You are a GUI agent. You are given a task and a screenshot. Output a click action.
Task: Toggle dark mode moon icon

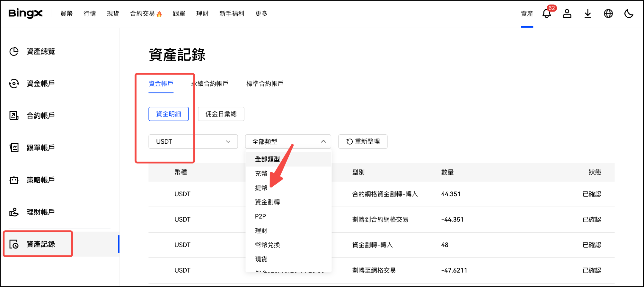coord(629,13)
